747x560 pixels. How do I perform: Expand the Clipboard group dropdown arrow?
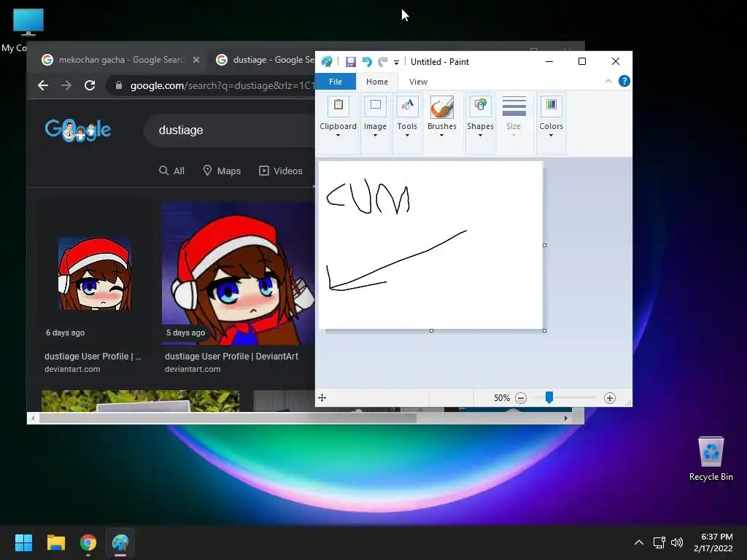coord(338,136)
